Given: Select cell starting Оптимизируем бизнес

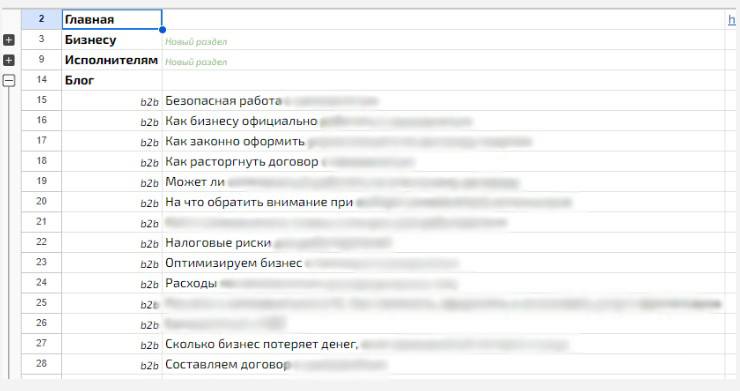Looking at the screenshot, I should point(444,263).
